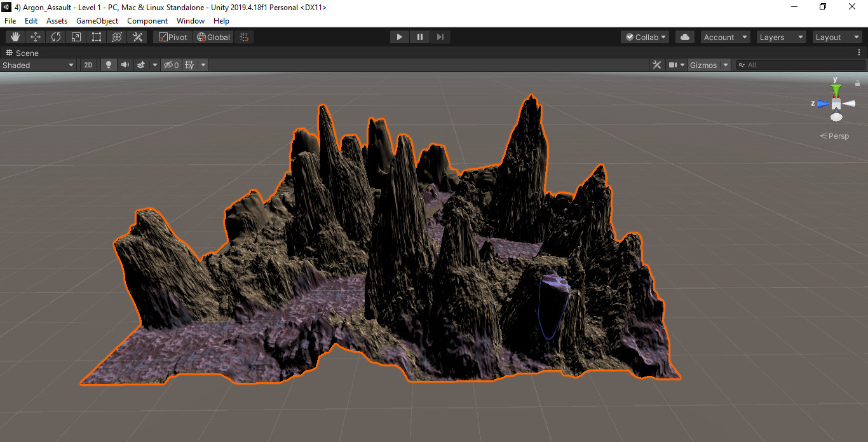Viewport: 868px width, 442px height.
Task: Mute scene audio toggle
Action: [x=125, y=65]
